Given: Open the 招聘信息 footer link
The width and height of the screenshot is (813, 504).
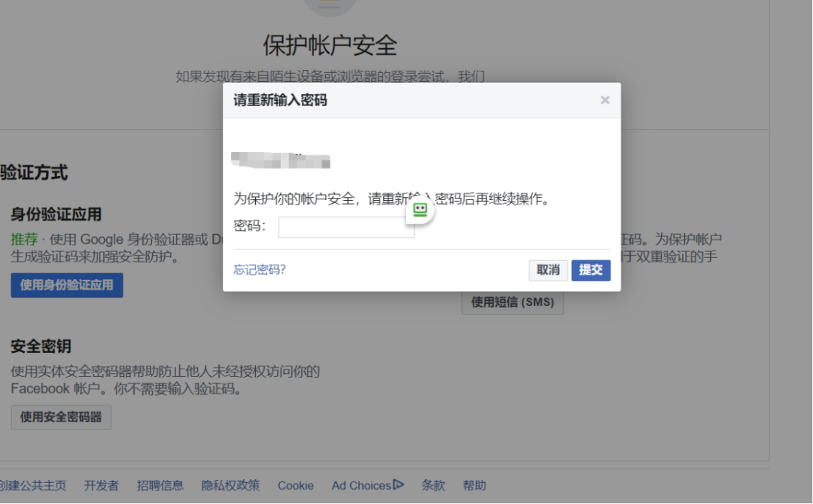Looking at the screenshot, I should coord(160,485).
